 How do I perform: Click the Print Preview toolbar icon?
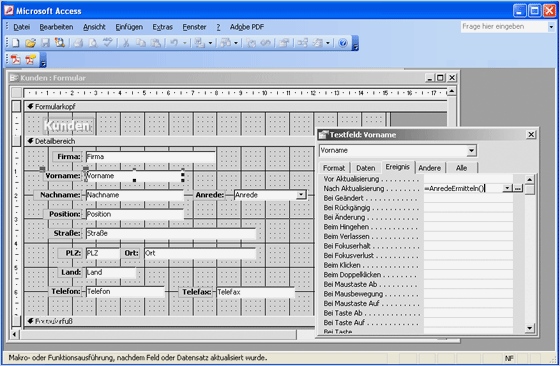pyautogui.click(x=93, y=43)
